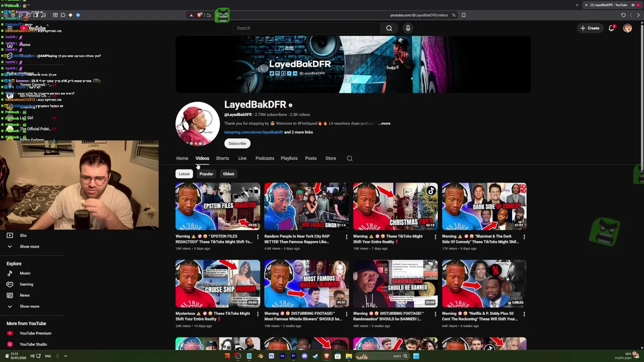Open options menu for Epstein Files video

258,237
